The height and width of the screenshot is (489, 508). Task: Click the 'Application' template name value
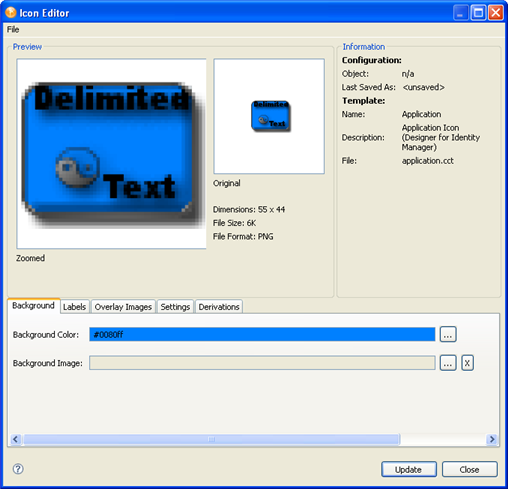(421, 114)
